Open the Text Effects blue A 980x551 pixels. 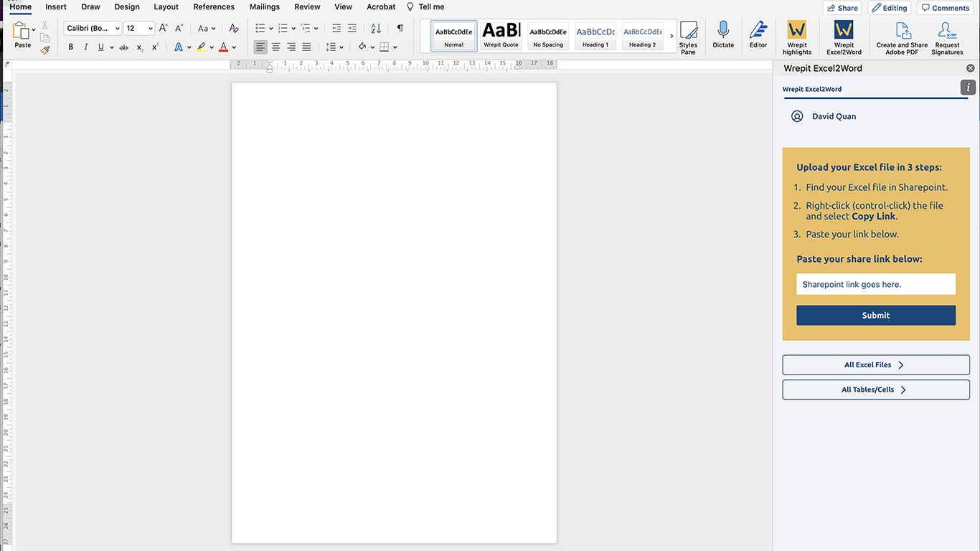tap(179, 47)
